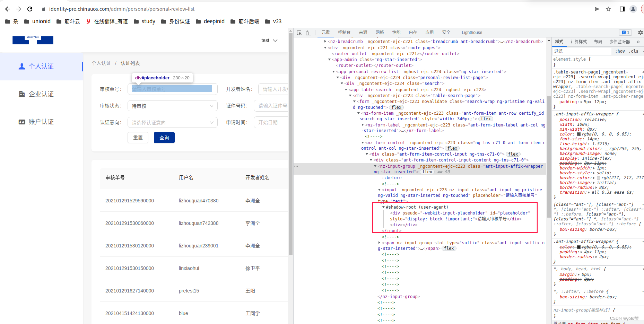Image resolution: width=644 pixels, height=324 pixels.
Task: Click the 查询 search button
Action: tap(164, 137)
